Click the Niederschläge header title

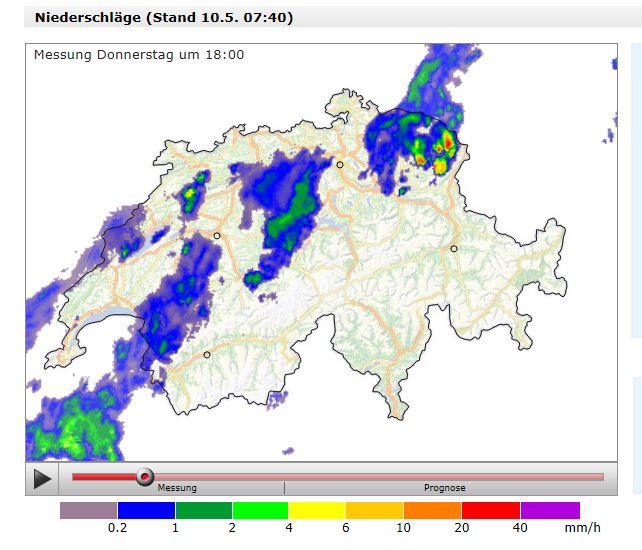click(x=164, y=18)
